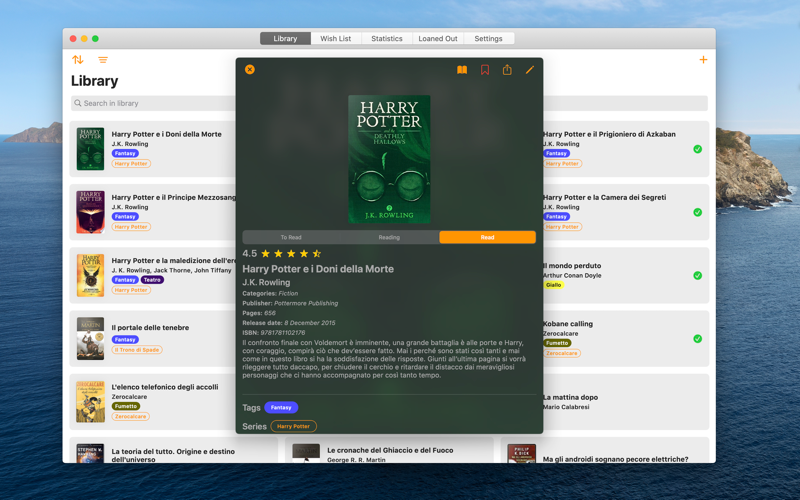
Task: Edit the book with pencil icon
Action: click(x=530, y=69)
